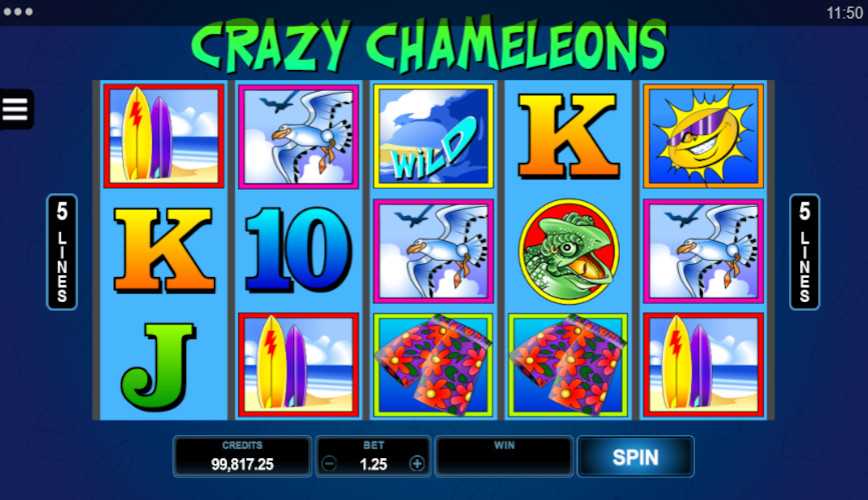
Task: Click the SPIN button
Action: pyautogui.click(x=636, y=457)
